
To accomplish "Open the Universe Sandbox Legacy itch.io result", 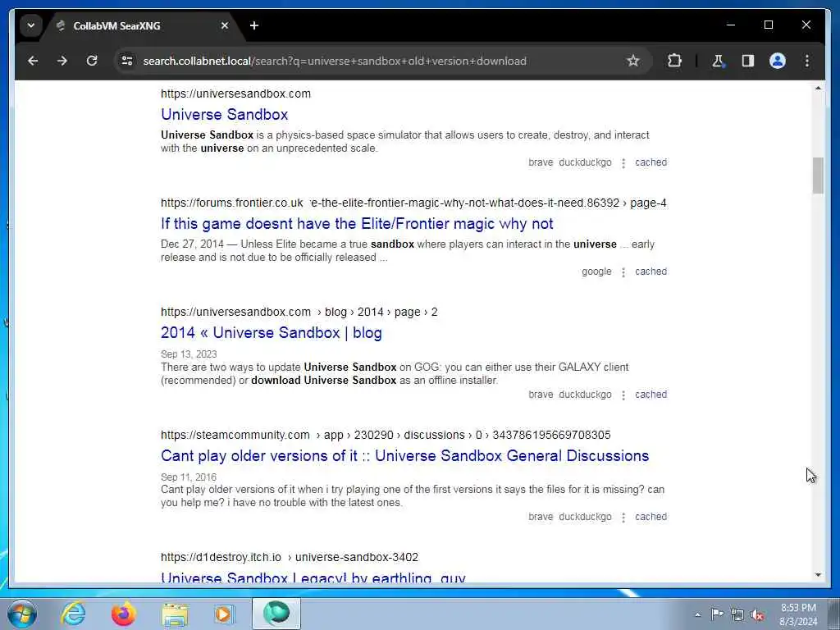I will (313, 578).
